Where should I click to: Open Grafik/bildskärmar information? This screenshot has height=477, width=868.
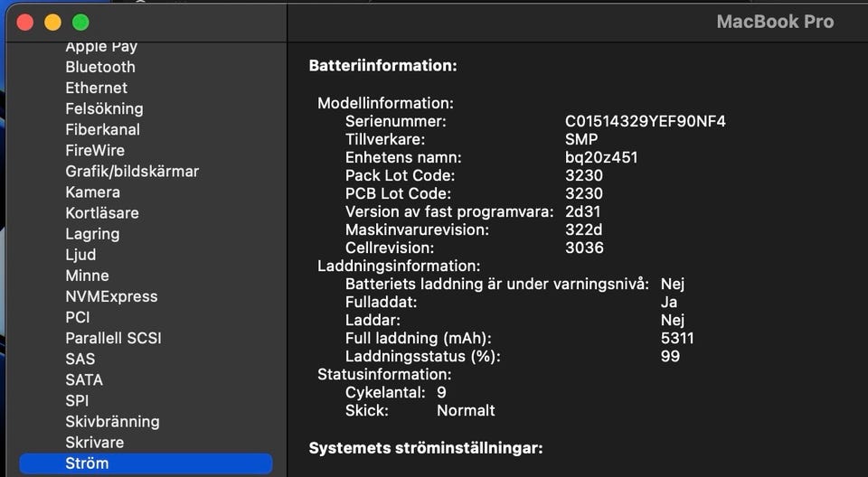pos(132,172)
